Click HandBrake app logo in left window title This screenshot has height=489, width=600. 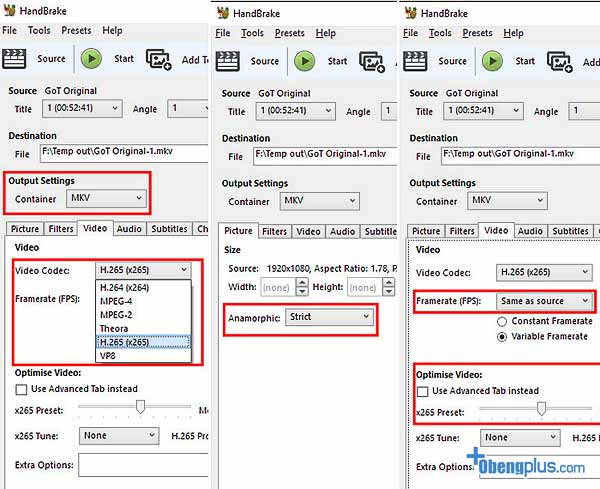click(x=10, y=10)
